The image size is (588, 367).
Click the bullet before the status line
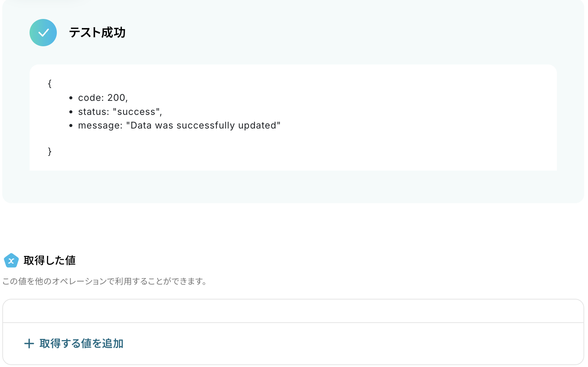tap(71, 112)
